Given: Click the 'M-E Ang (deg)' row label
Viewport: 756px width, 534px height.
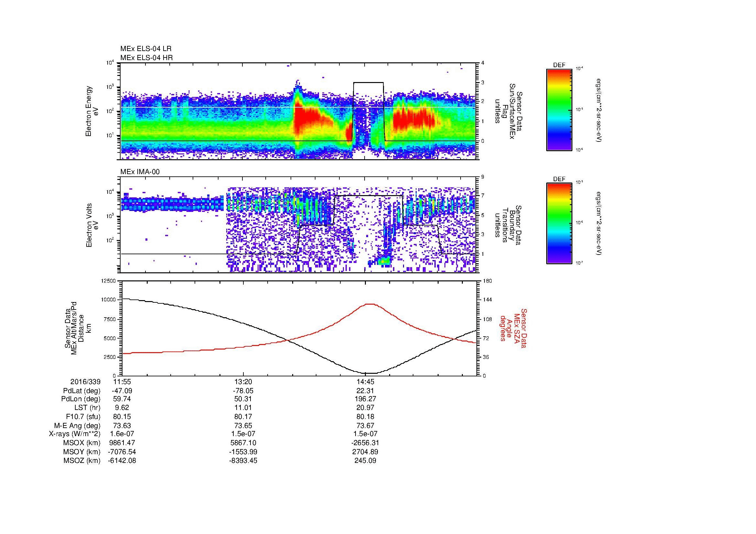Looking at the screenshot, I should 77,425.
